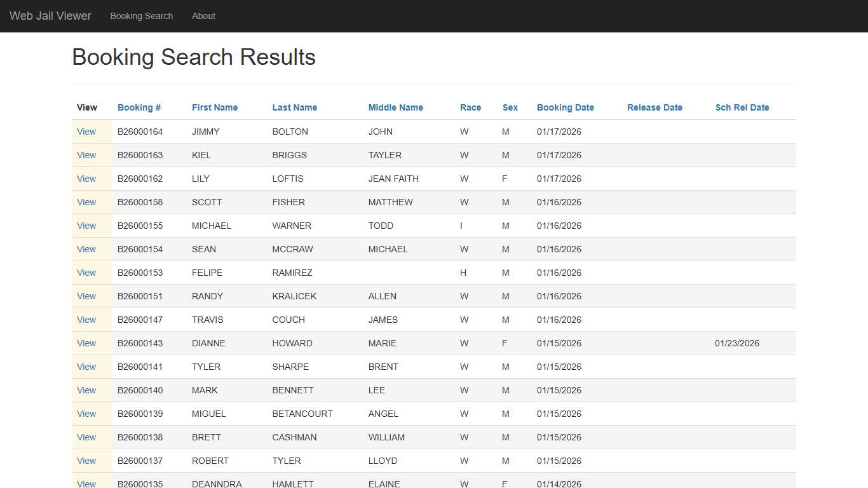
Task: Sort the table by Last Name
Action: (x=294, y=107)
